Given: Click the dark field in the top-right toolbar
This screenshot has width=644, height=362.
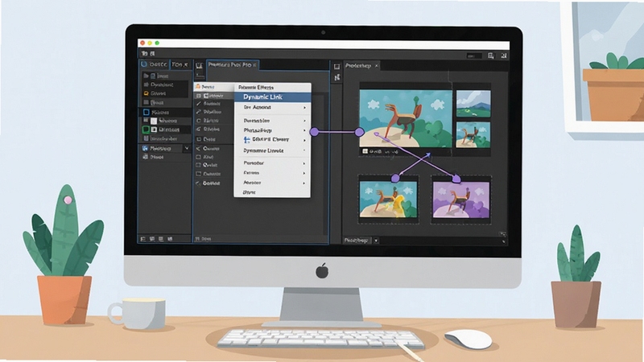Looking at the screenshot, I should tap(474, 56).
